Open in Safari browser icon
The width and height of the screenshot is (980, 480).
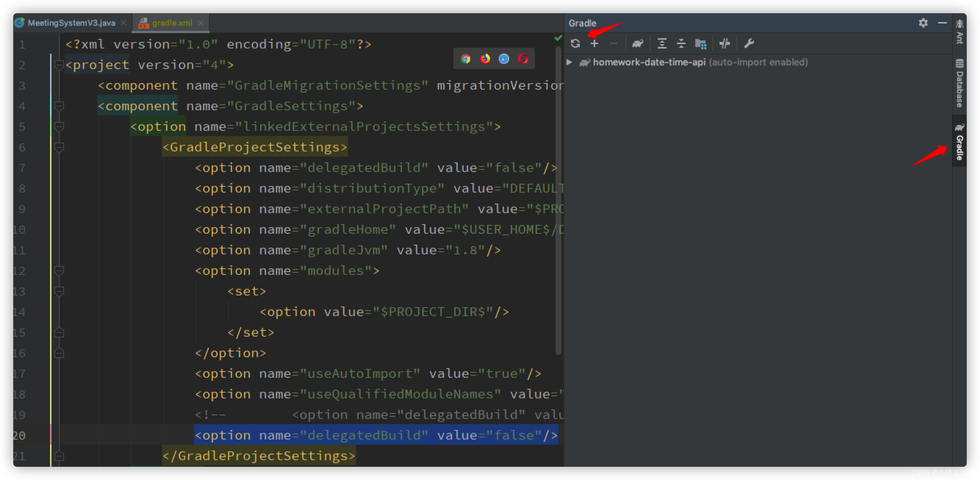pyautogui.click(x=504, y=59)
